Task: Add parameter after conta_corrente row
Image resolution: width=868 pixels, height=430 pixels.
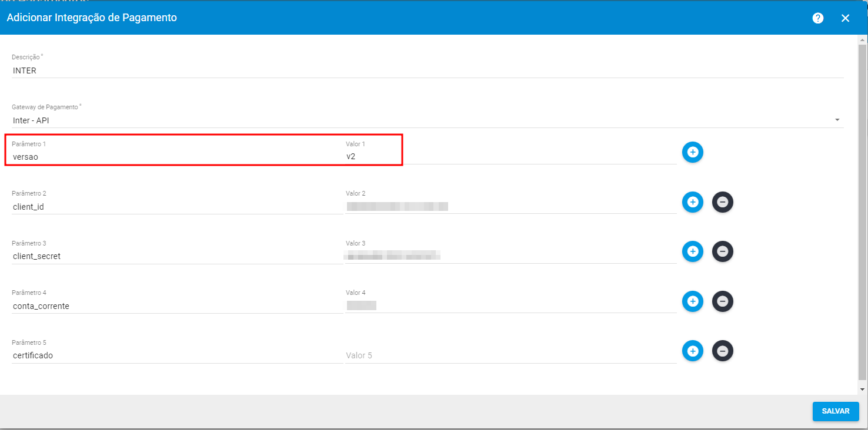Action: tap(693, 301)
